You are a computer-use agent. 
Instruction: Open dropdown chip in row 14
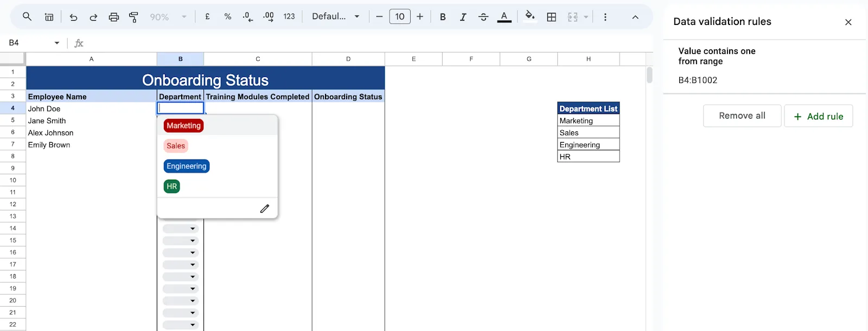pos(181,228)
